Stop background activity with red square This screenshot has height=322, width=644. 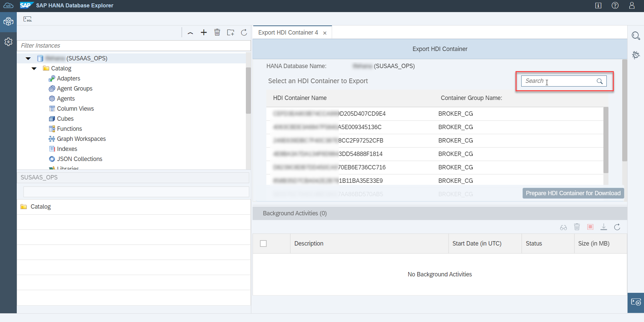590,227
